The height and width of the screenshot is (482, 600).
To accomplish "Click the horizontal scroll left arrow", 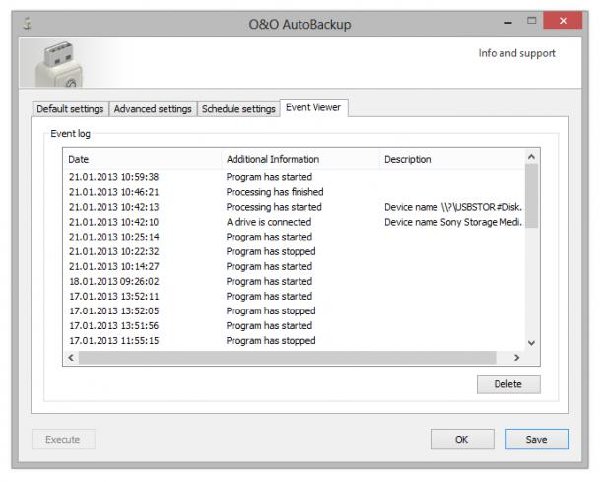I will (x=71, y=357).
